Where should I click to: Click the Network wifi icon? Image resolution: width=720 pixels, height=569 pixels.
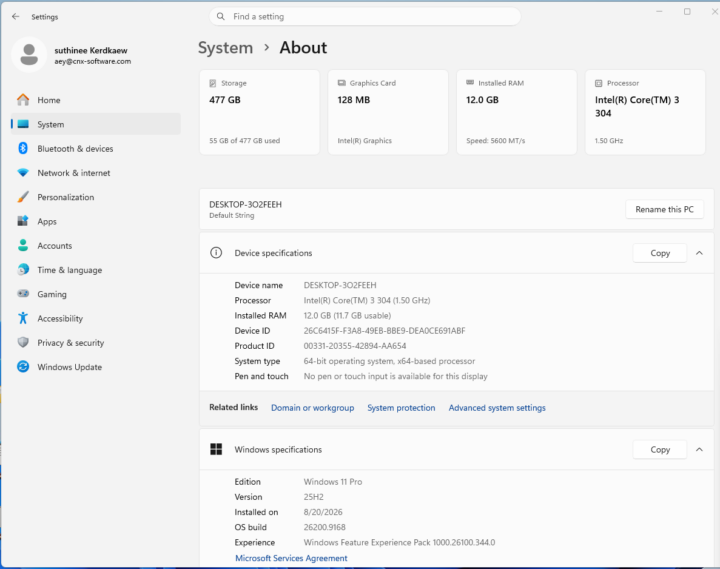[23, 173]
